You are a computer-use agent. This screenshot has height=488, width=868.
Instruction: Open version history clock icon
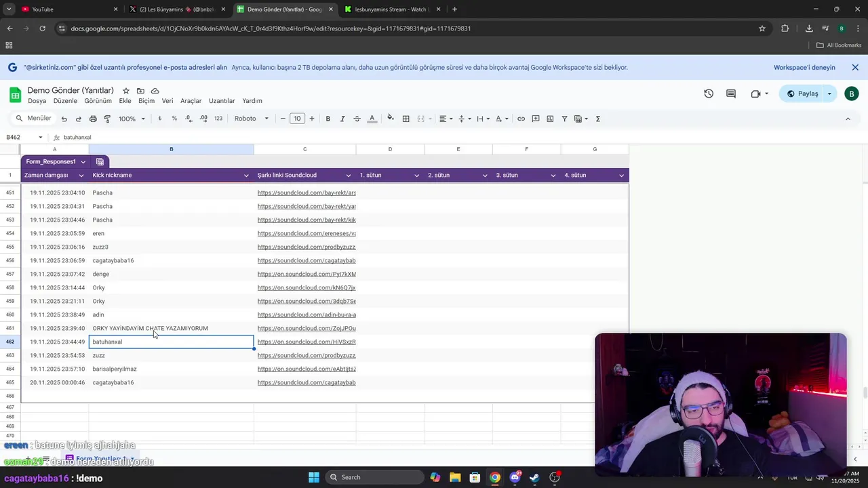pos(709,94)
